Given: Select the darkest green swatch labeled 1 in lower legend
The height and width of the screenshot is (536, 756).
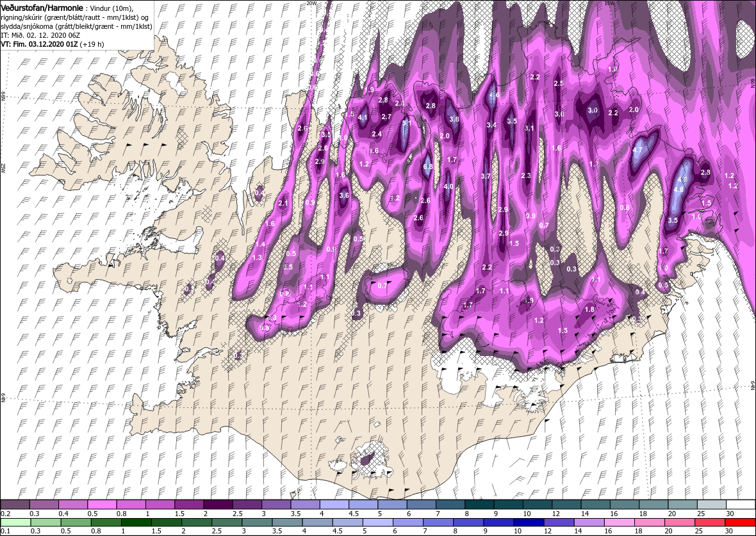Looking at the screenshot, I should tap(136, 523).
